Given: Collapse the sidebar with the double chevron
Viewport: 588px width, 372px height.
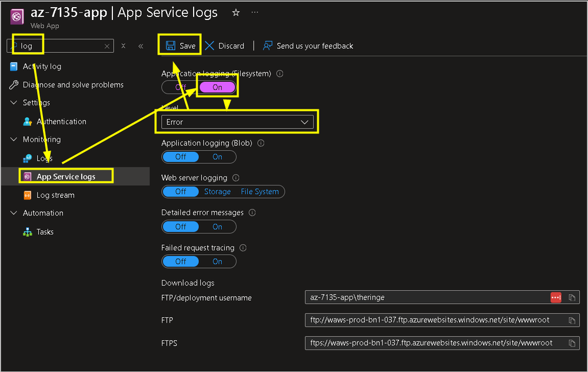Looking at the screenshot, I should tap(141, 46).
